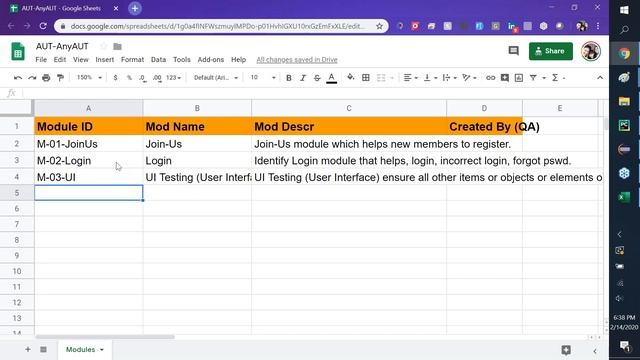Open the Functions sigma dropdown
640x360 pixels.
coord(558,78)
